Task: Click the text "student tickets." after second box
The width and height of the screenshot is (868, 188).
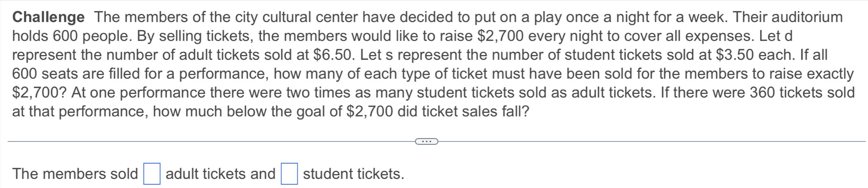Action: pyautogui.click(x=353, y=174)
